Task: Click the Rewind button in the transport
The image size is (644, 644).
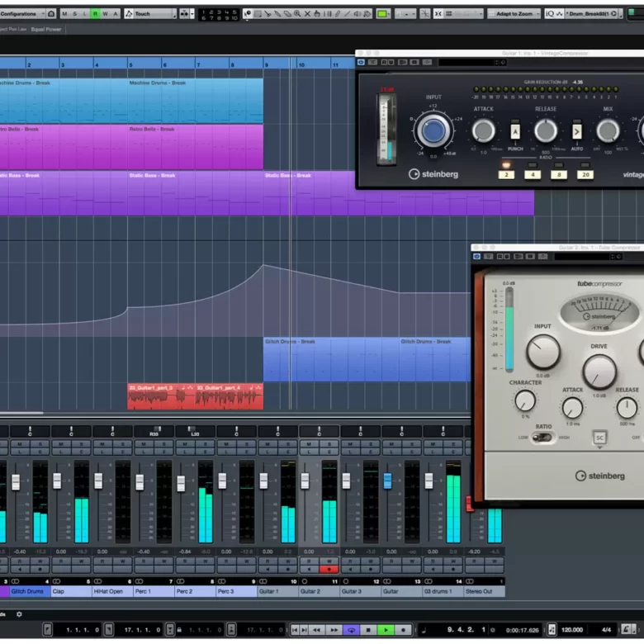Action: (316, 630)
